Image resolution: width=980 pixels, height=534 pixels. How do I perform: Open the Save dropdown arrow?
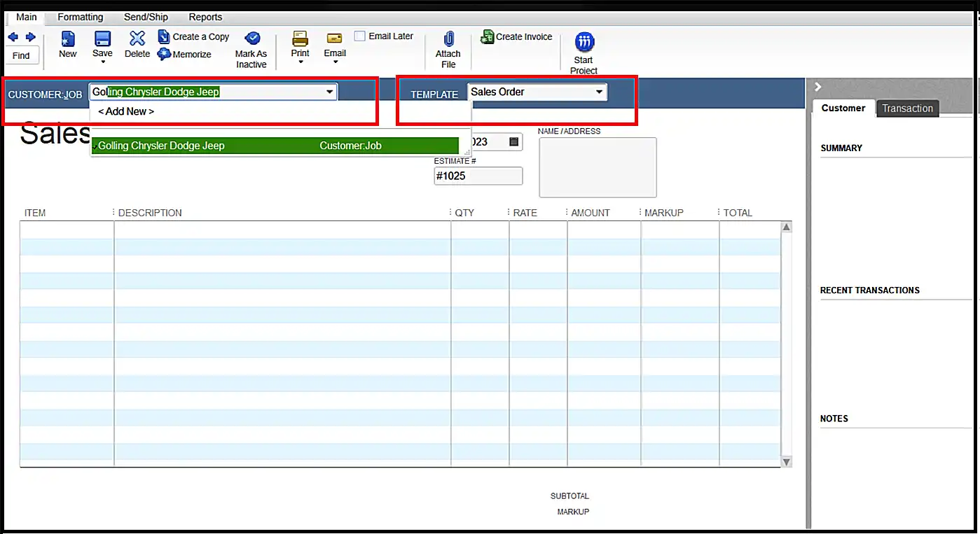102,62
